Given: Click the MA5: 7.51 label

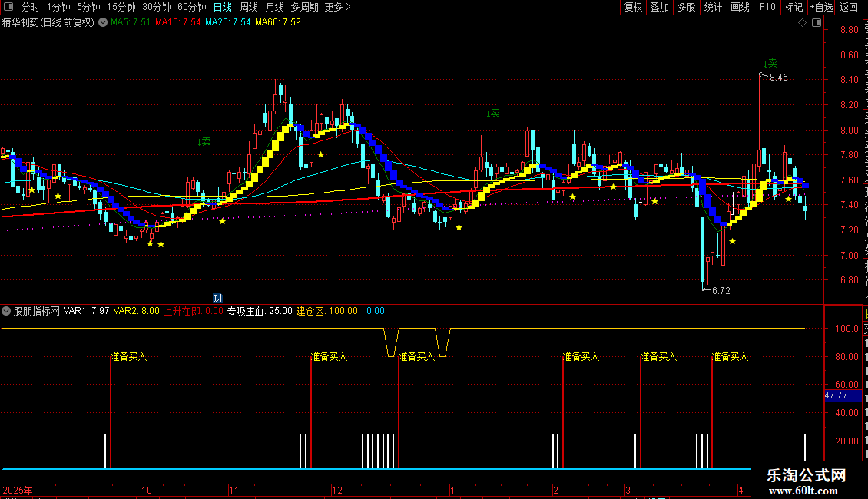Looking at the screenshot, I should pyautogui.click(x=131, y=22).
